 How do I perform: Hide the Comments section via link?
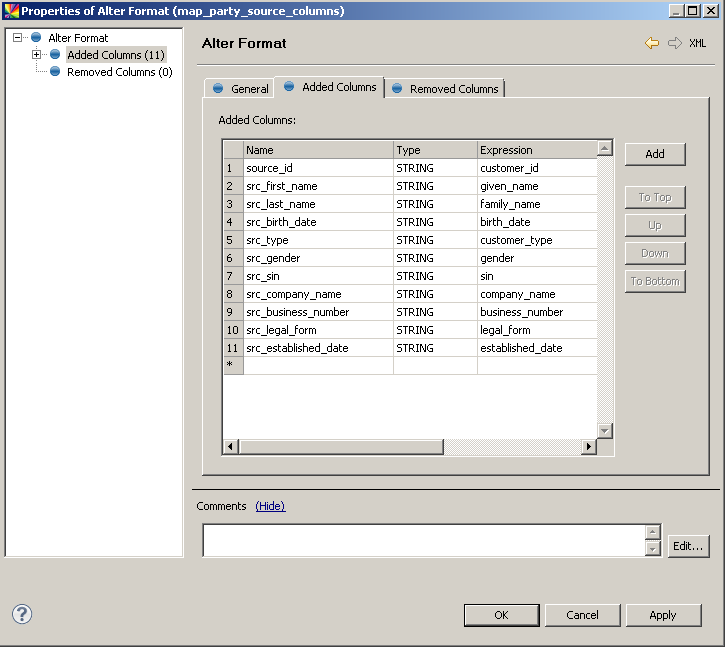click(270, 506)
